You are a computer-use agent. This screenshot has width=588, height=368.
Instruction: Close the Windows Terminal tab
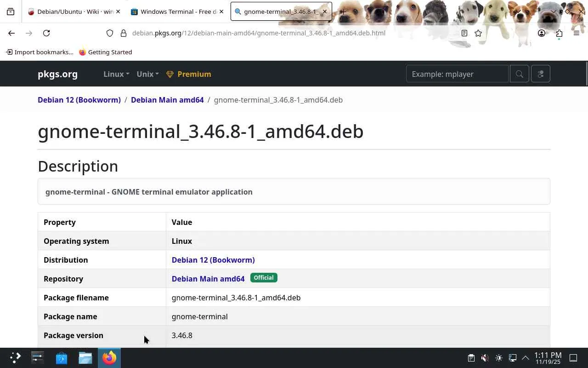point(221,11)
